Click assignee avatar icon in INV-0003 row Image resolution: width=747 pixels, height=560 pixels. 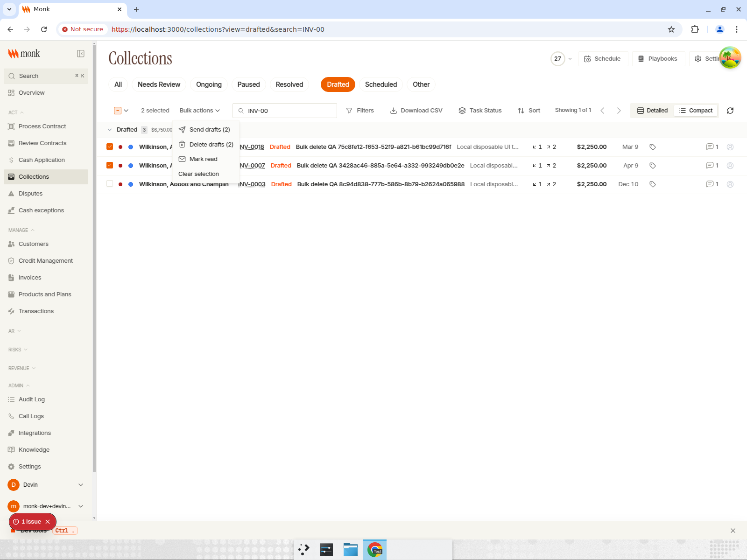click(730, 184)
